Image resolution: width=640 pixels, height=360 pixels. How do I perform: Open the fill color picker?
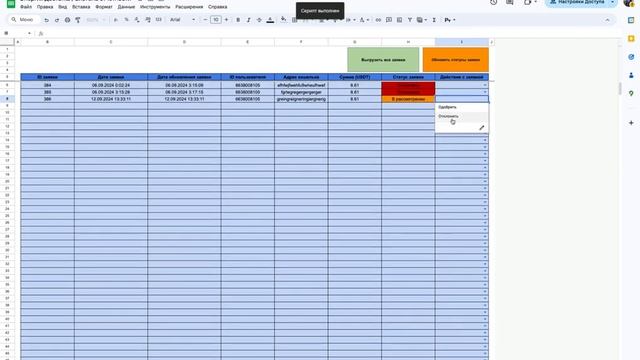point(283,20)
